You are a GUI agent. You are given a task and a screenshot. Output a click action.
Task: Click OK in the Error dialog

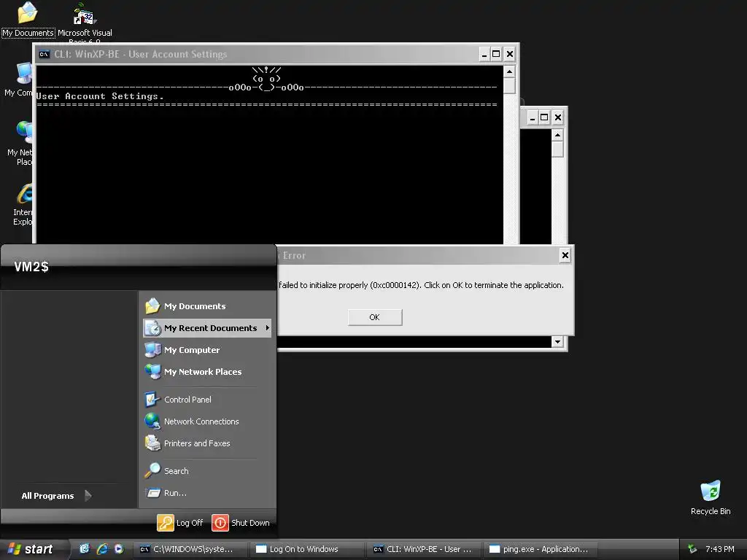click(375, 317)
